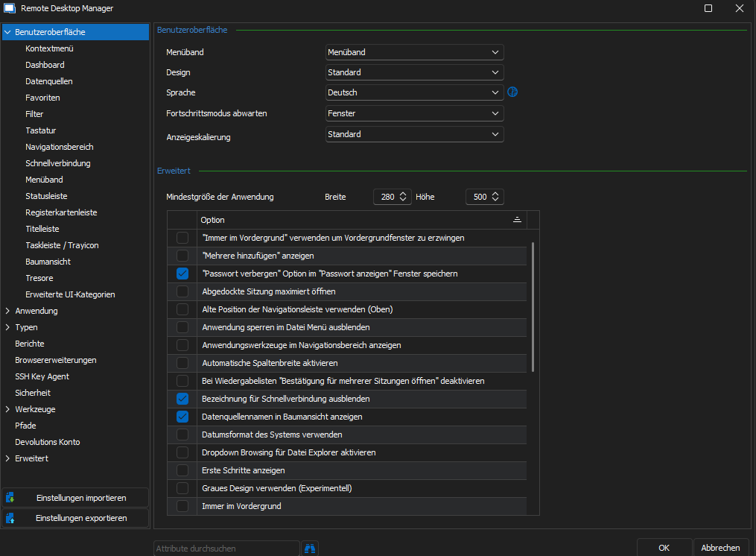Uncheck Bezeichnung für Schnellverbindung ausblenden
This screenshot has width=756, height=556.
(182, 399)
